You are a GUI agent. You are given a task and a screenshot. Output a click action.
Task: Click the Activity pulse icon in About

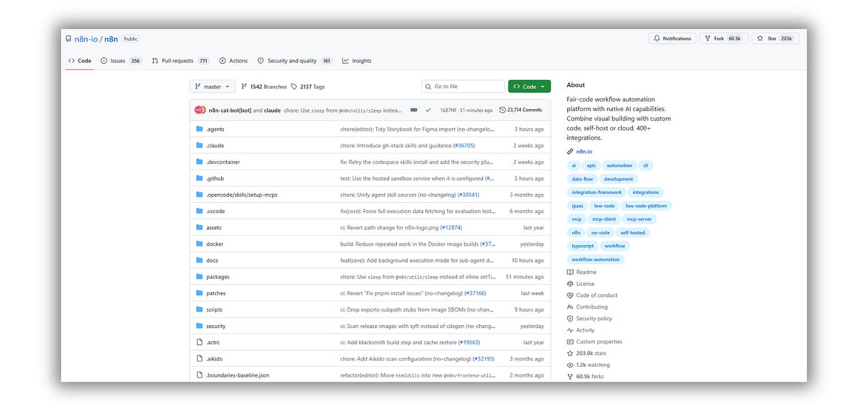[571, 330]
